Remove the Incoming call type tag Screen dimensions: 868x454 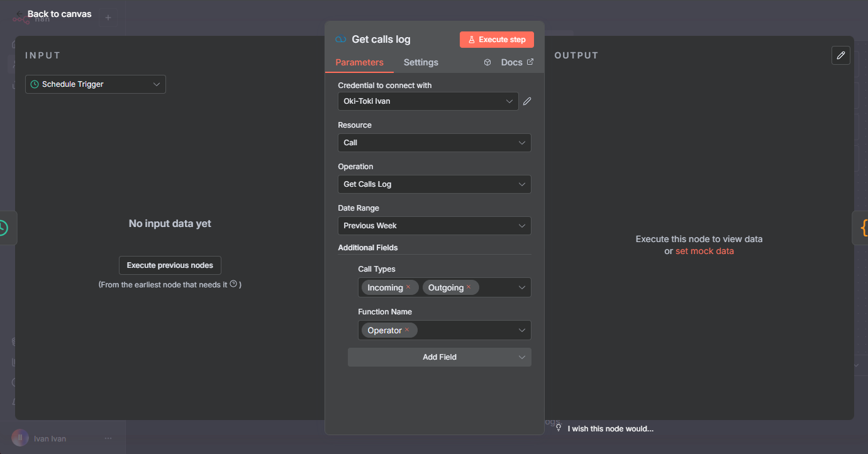[408, 287]
